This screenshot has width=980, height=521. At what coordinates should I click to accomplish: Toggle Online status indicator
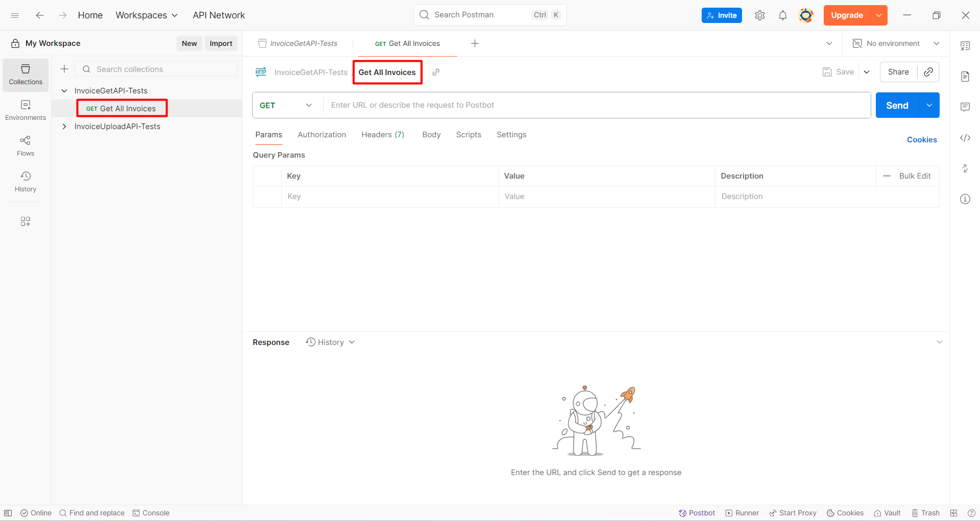pyautogui.click(x=36, y=513)
